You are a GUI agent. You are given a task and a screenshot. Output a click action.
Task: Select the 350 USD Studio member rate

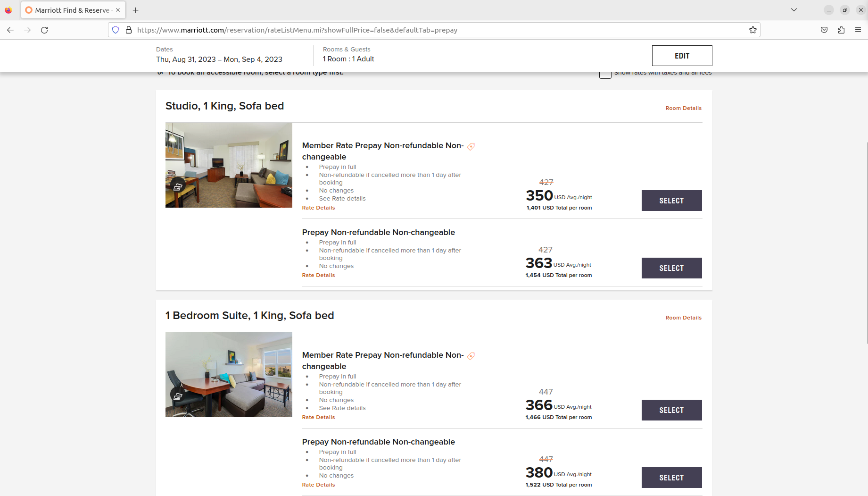tap(671, 201)
